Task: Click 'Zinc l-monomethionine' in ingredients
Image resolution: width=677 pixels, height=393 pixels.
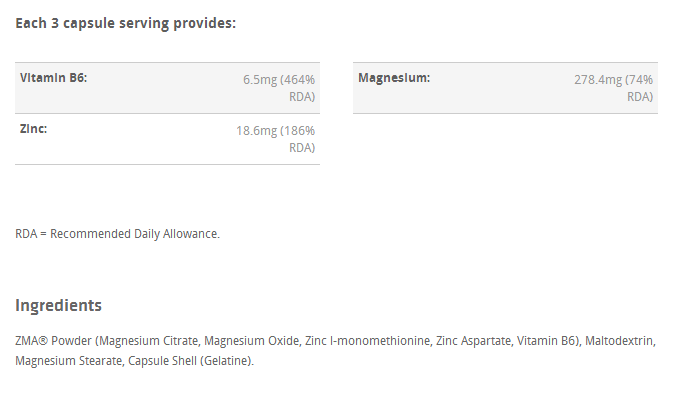Action: (x=367, y=341)
